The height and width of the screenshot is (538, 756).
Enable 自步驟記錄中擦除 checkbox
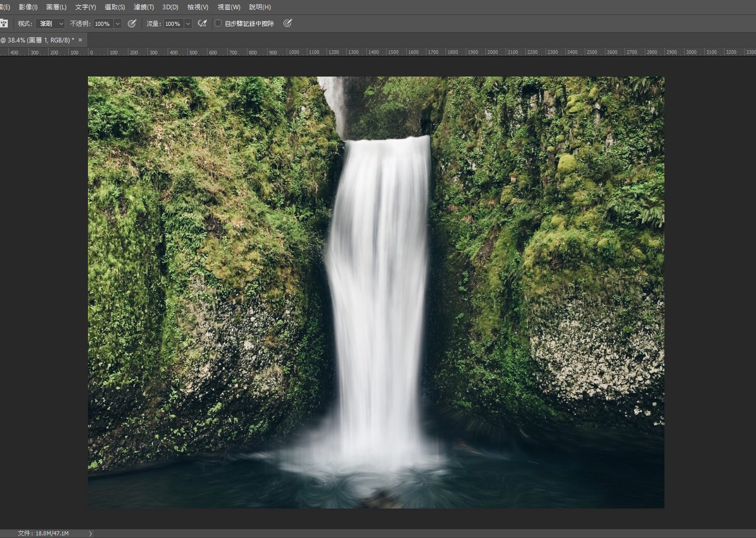(x=218, y=23)
